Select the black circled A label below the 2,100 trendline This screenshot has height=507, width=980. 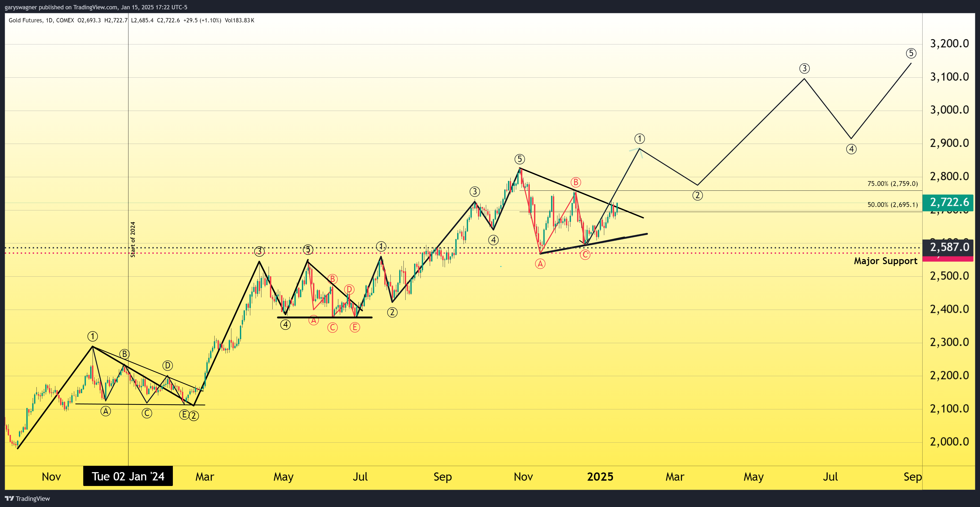click(x=105, y=411)
